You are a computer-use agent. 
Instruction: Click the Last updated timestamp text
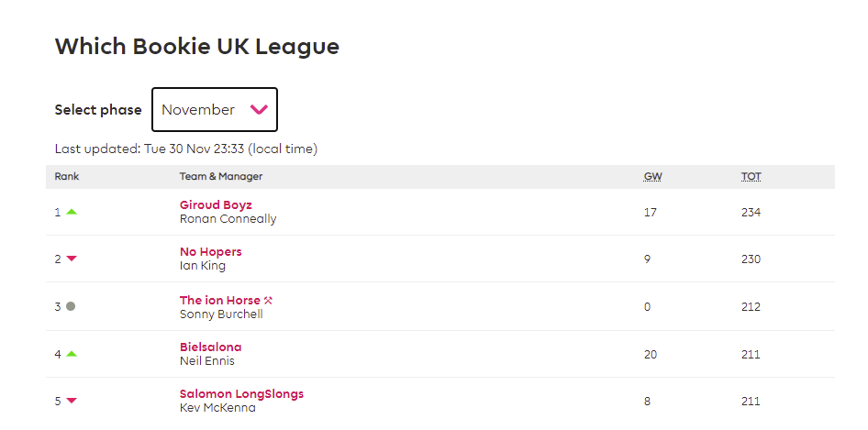[186, 149]
